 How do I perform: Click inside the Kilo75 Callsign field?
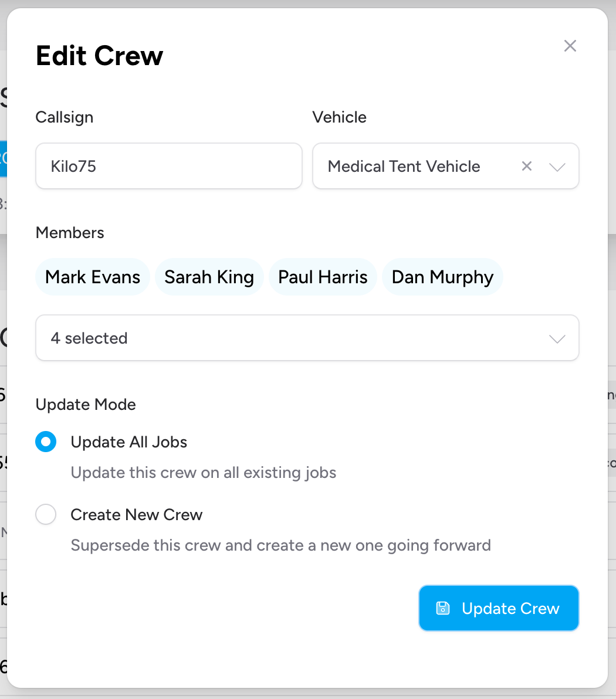pos(168,166)
